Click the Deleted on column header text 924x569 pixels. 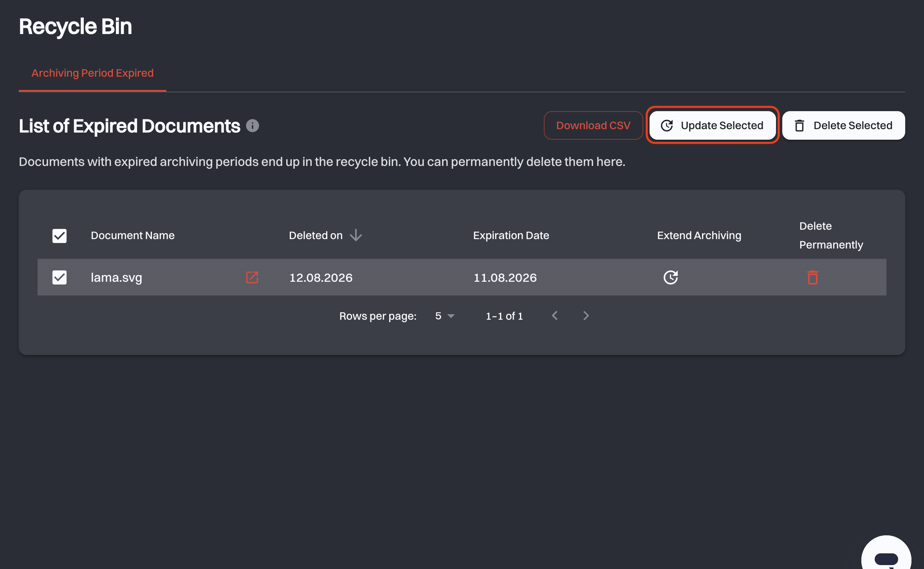tap(316, 236)
